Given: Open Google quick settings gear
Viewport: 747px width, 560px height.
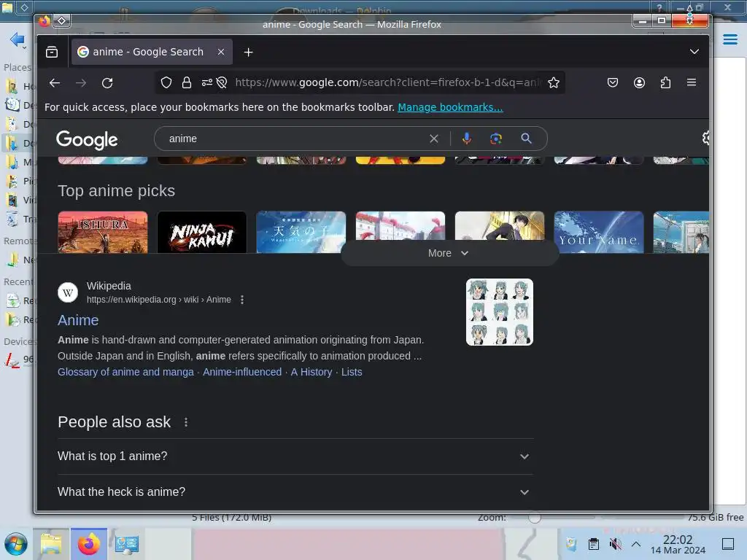Looking at the screenshot, I should pyautogui.click(x=705, y=138).
